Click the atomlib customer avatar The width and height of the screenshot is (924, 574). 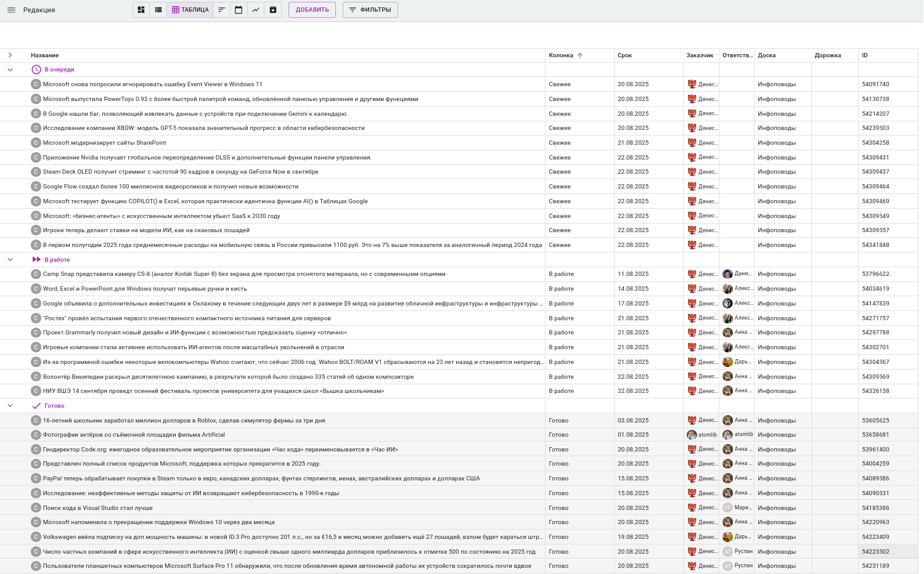[692, 435]
